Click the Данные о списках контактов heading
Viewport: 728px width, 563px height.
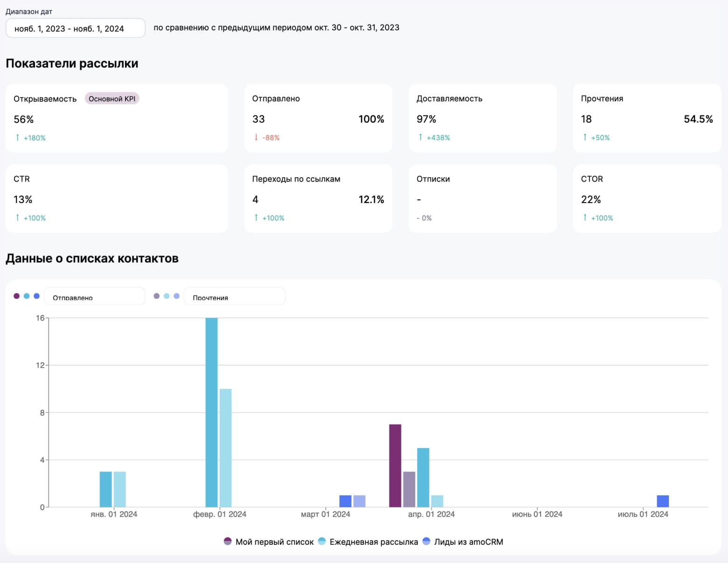[92, 258]
